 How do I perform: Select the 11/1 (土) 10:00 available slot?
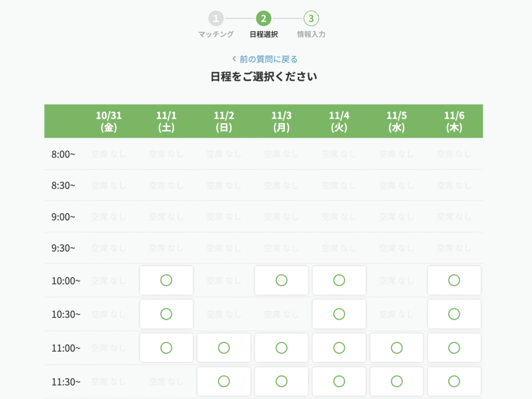(x=166, y=281)
